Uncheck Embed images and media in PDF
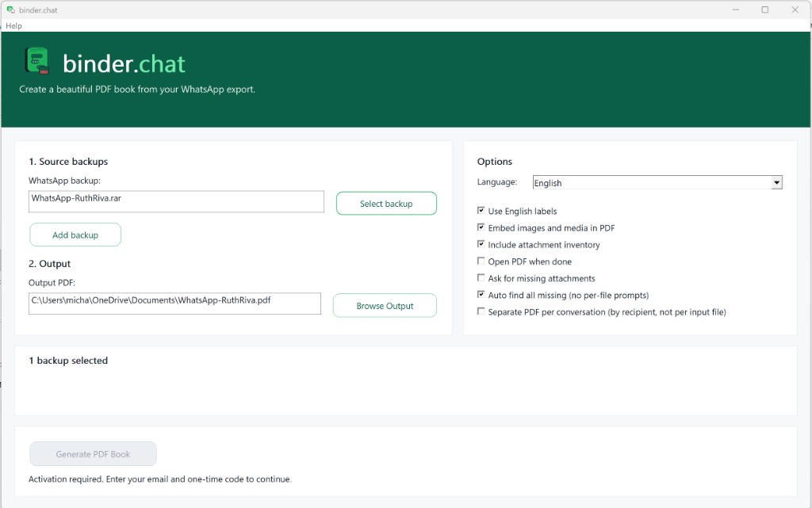812x508 pixels. (x=481, y=227)
